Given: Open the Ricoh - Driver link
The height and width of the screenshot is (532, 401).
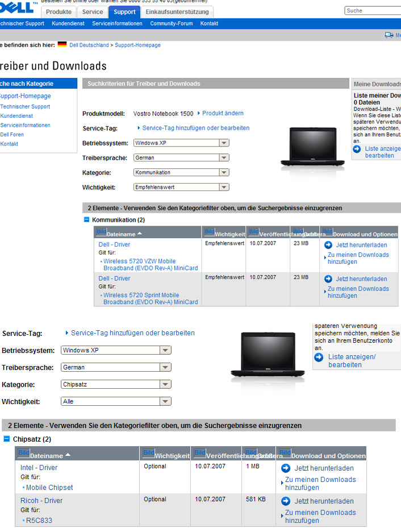Looking at the screenshot, I should click(41, 500).
